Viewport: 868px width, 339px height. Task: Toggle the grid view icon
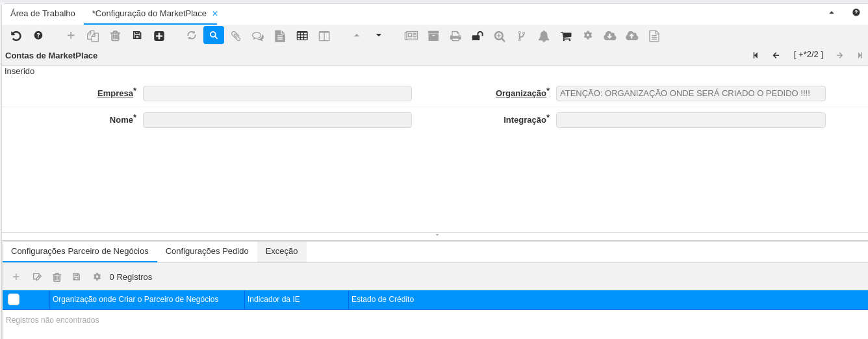(302, 36)
